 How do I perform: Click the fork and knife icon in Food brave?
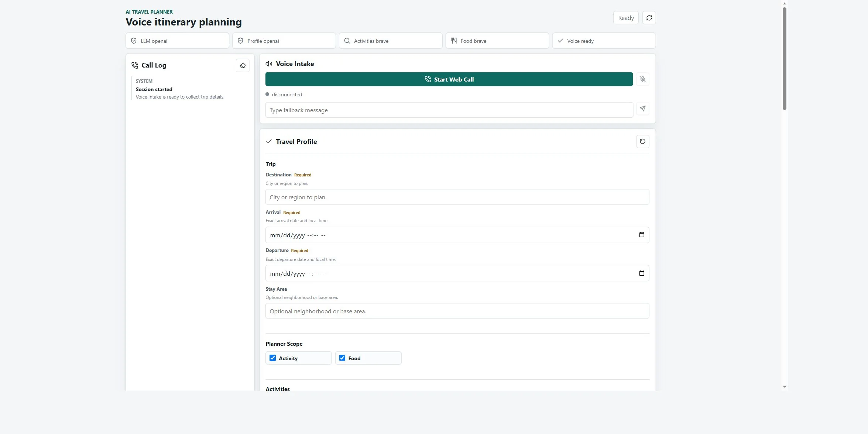454,41
